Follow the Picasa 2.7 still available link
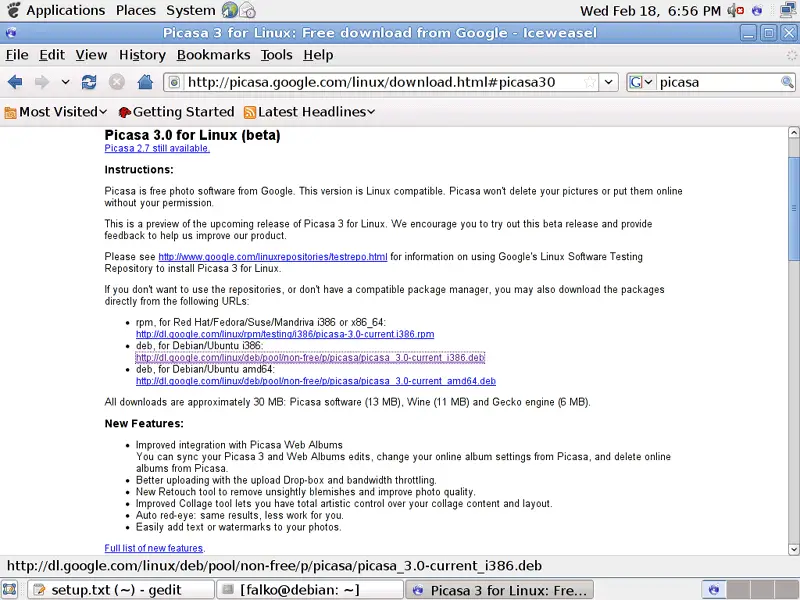Screen dimensions: 800x600 point(157,148)
